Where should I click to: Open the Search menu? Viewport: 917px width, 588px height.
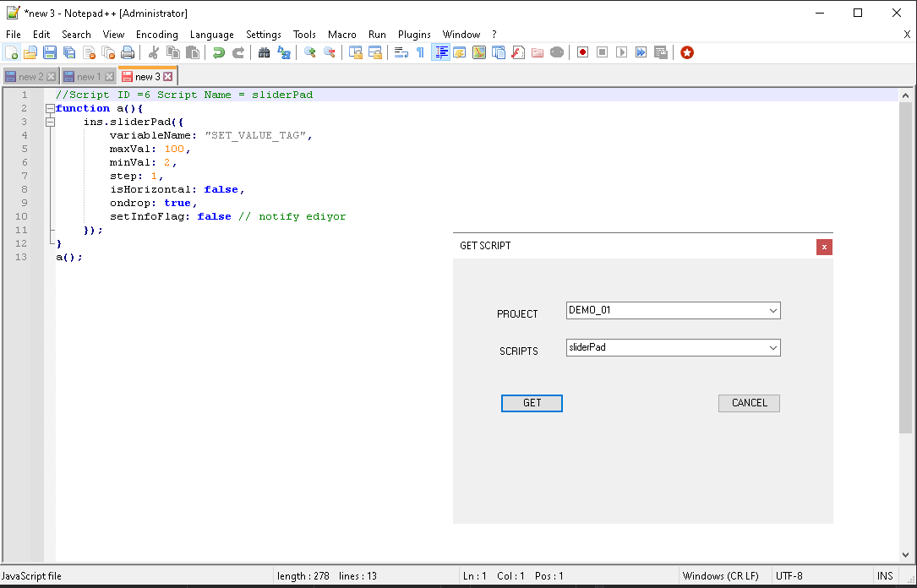[76, 35]
